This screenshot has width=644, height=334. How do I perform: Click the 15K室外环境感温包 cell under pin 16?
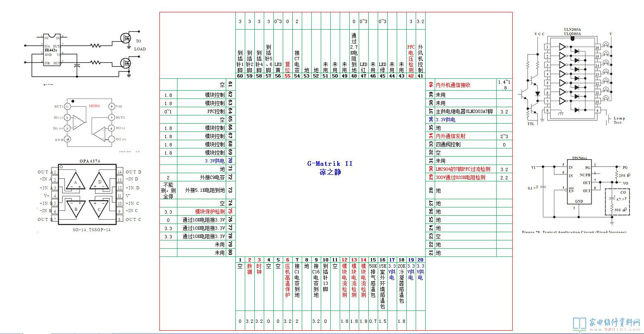382,287
